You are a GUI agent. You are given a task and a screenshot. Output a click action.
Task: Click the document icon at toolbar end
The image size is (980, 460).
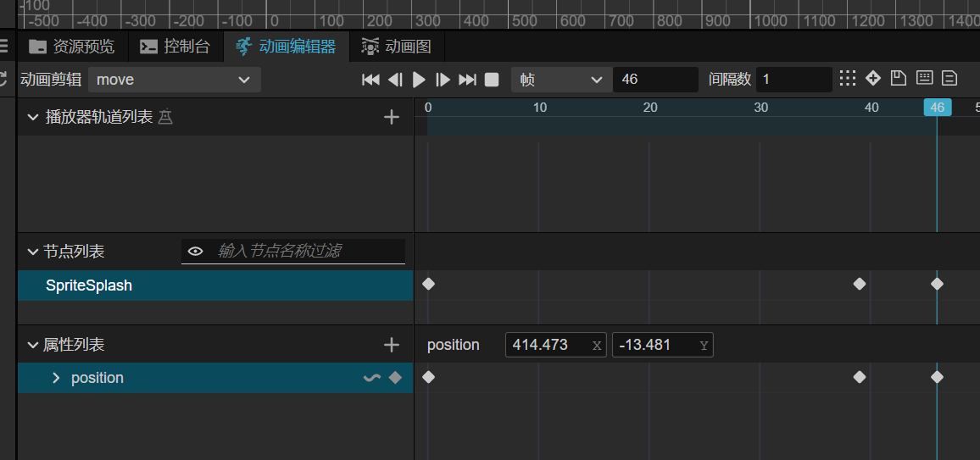[x=949, y=78]
